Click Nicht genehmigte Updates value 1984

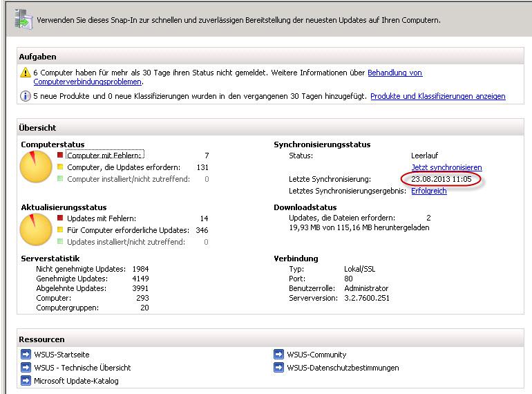pyautogui.click(x=140, y=269)
